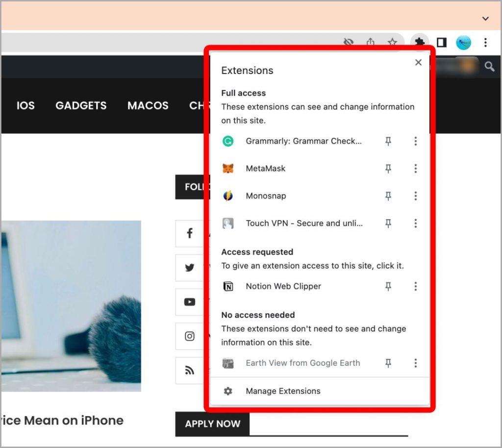The width and height of the screenshot is (502, 448).
Task: Open the Instagram follow icon
Action: click(x=190, y=336)
